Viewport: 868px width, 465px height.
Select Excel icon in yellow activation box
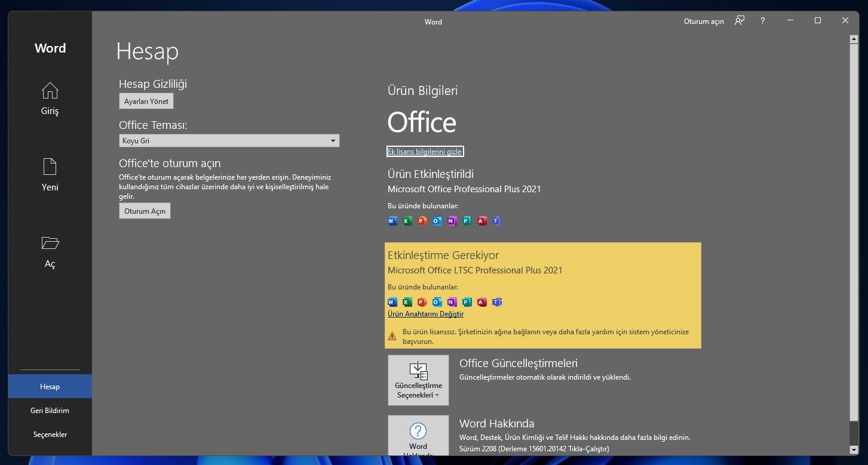(407, 302)
